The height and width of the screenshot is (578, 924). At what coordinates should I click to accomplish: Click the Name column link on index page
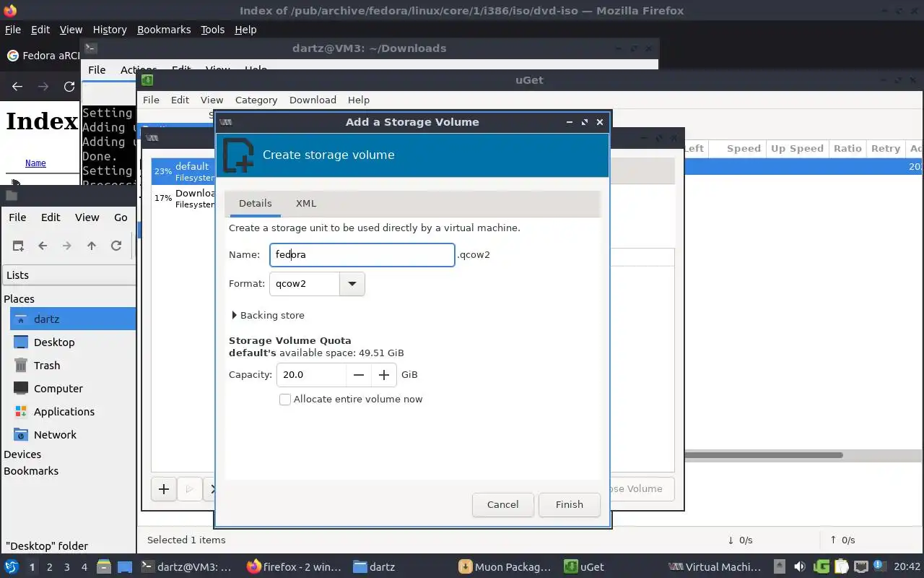pyautogui.click(x=35, y=163)
